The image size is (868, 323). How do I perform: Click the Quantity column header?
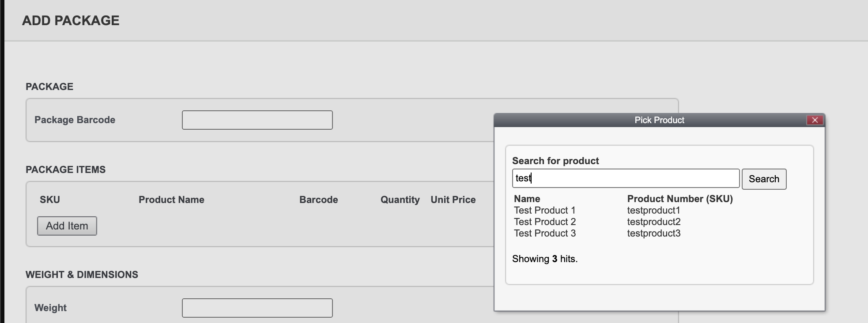(x=400, y=199)
